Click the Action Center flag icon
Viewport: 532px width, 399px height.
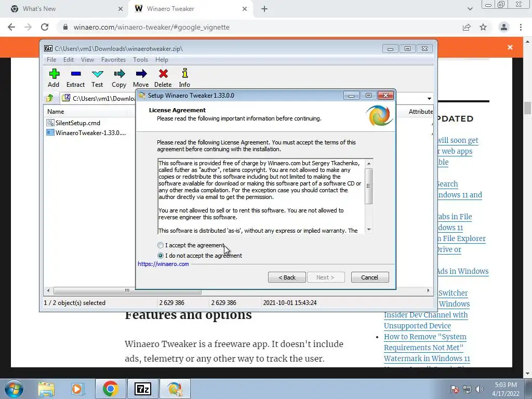[x=454, y=389]
